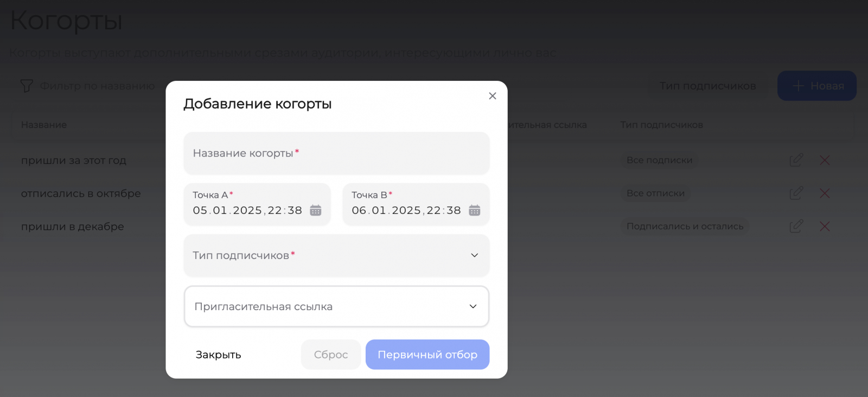Open the Пригласительная ссылка dropdown
This screenshot has width=868, height=397.
tap(336, 306)
